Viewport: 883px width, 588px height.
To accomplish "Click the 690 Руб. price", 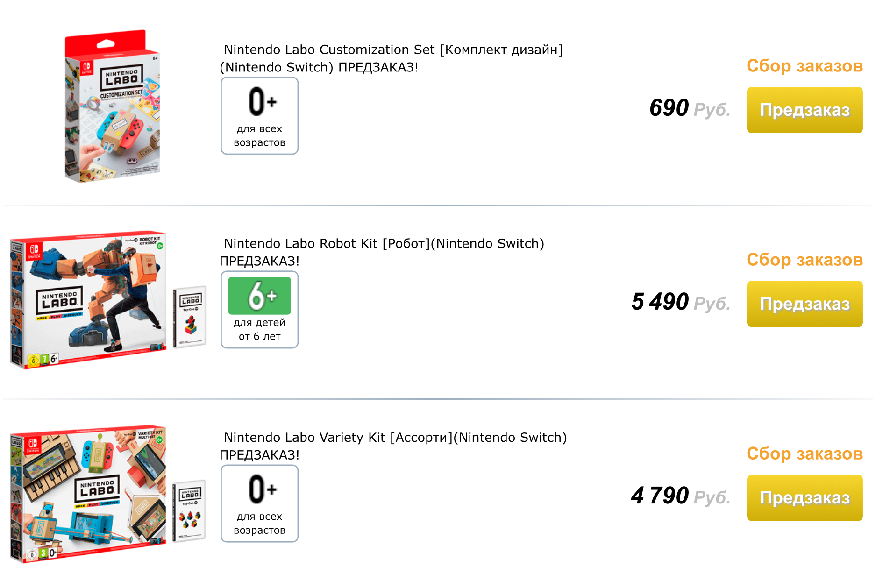I will tap(689, 108).
